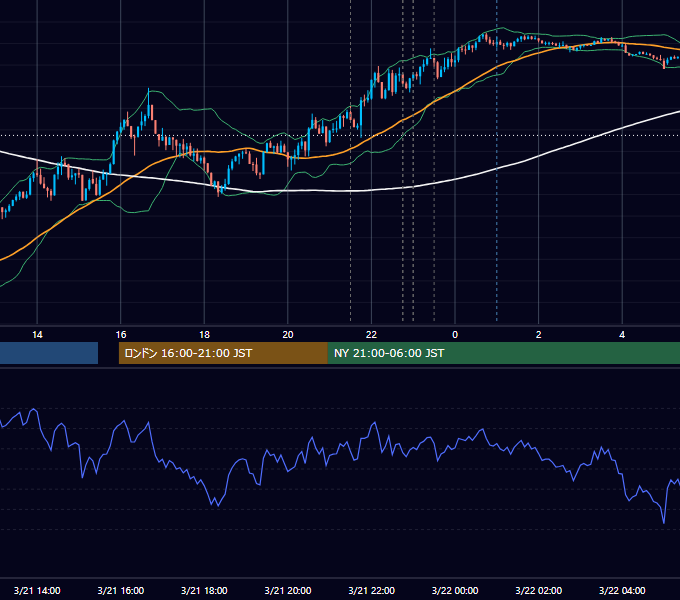Click the 22 hour label on price chart axis

pos(371,335)
